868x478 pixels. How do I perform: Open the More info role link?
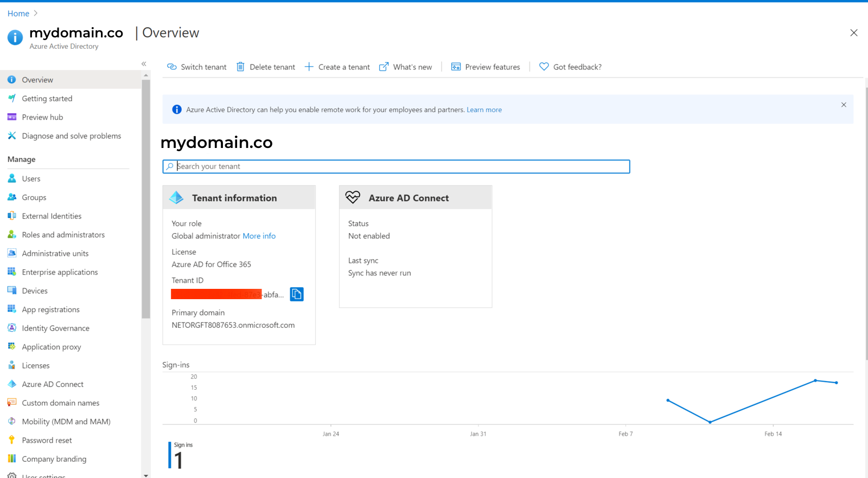[259, 236]
